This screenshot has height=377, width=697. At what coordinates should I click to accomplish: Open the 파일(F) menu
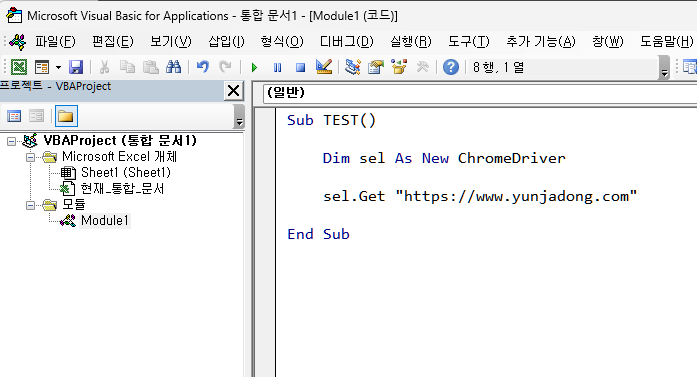55,41
